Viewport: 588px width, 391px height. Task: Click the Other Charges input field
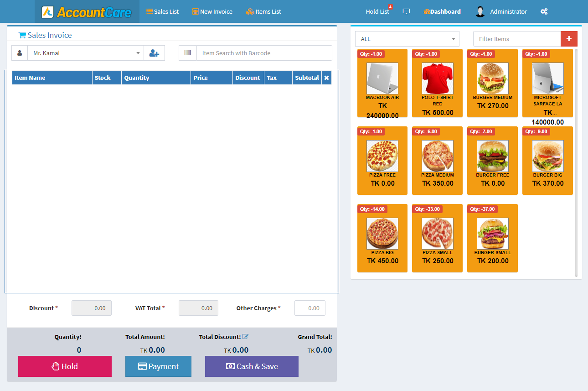pyautogui.click(x=310, y=308)
